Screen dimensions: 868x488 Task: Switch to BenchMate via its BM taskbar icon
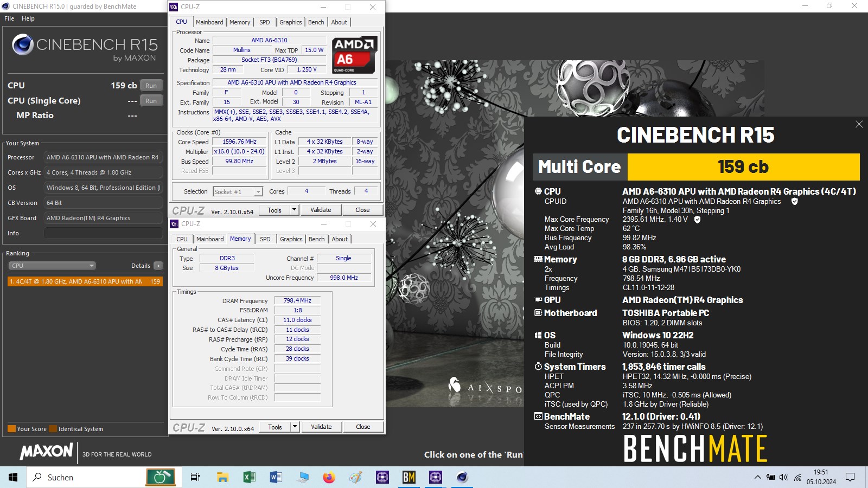[x=409, y=477]
